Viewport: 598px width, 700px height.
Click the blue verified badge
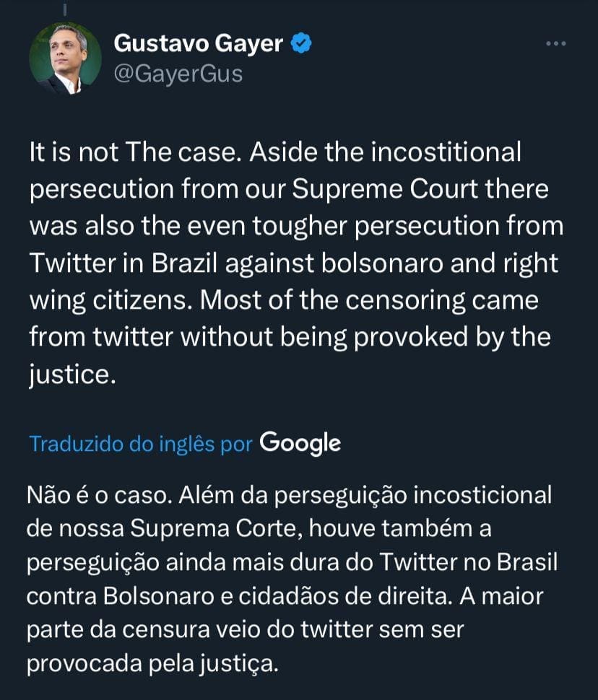[x=302, y=45]
